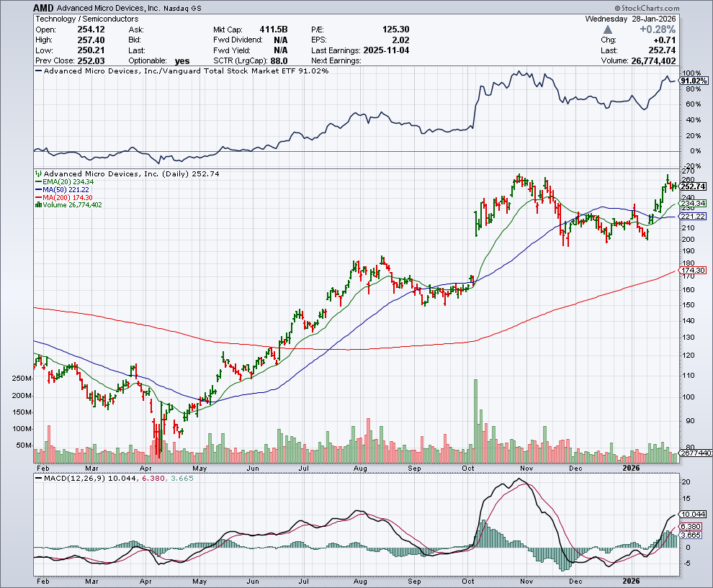
Task: Click the 6.380 signal line axis tag
Action: point(691,527)
